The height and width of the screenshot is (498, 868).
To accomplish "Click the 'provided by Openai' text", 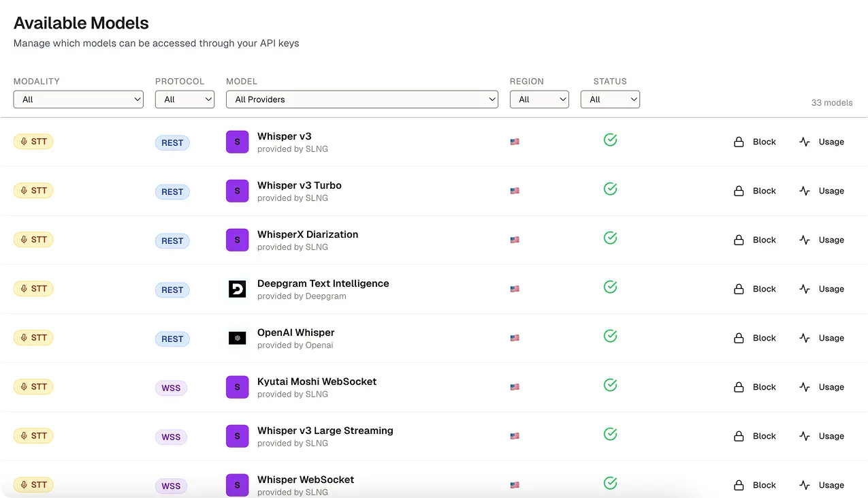I will click(295, 345).
